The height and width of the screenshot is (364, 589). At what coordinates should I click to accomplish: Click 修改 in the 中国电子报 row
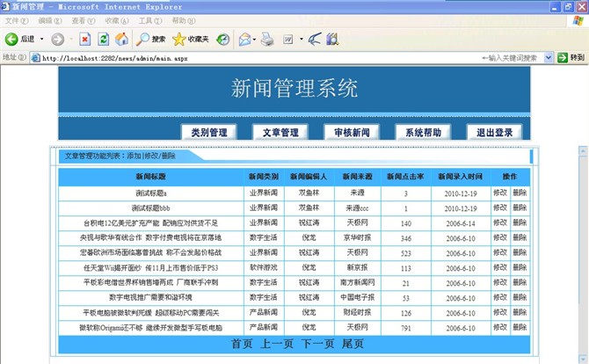pos(500,297)
